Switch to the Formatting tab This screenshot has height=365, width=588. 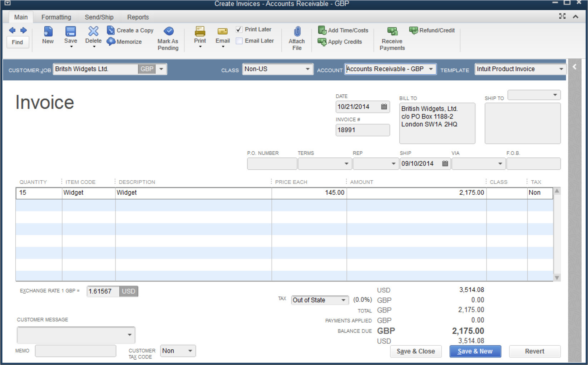56,17
